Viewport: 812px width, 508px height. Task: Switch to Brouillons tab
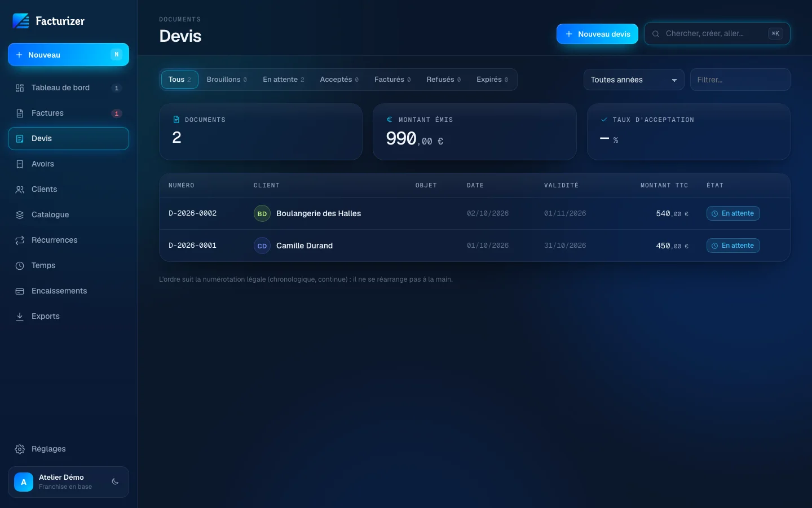point(227,80)
